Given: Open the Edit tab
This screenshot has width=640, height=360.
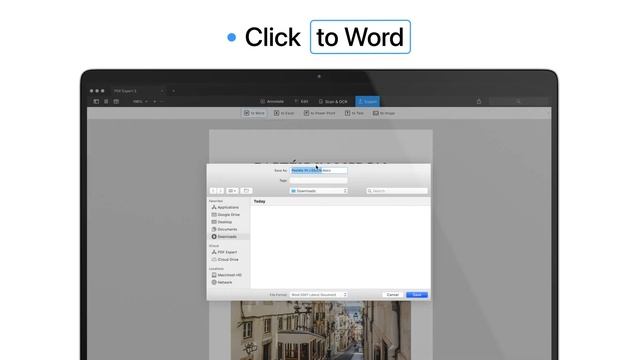Looking at the screenshot, I should point(301,101).
